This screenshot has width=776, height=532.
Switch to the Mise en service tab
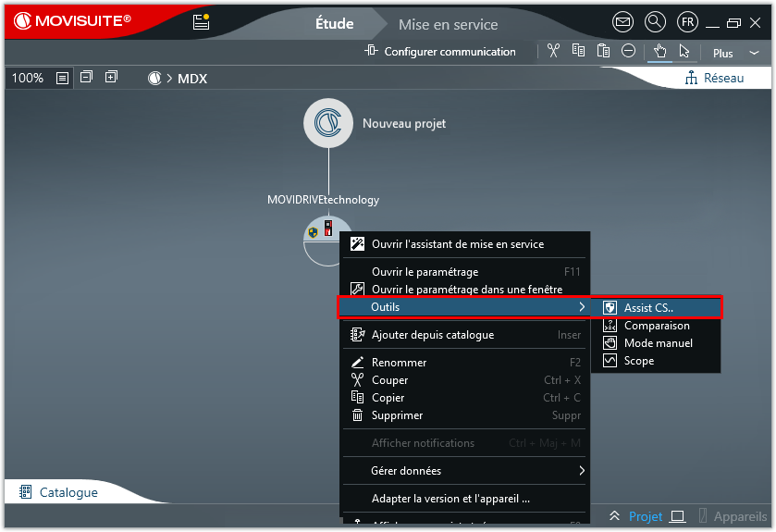coord(448,25)
